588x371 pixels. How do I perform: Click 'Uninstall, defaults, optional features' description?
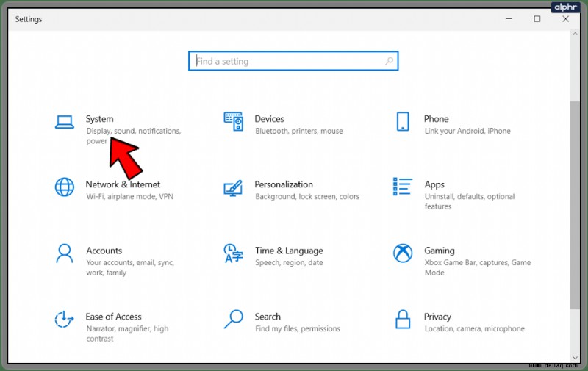pyautogui.click(x=470, y=201)
